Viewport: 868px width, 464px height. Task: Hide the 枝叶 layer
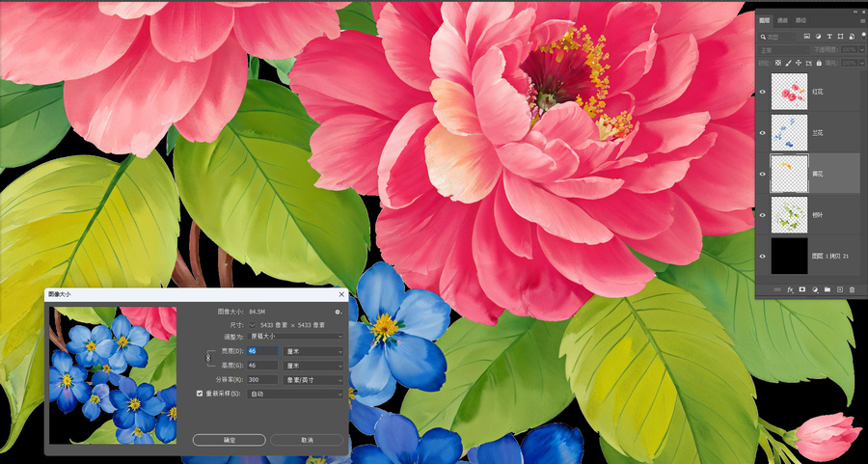(763, 215)
